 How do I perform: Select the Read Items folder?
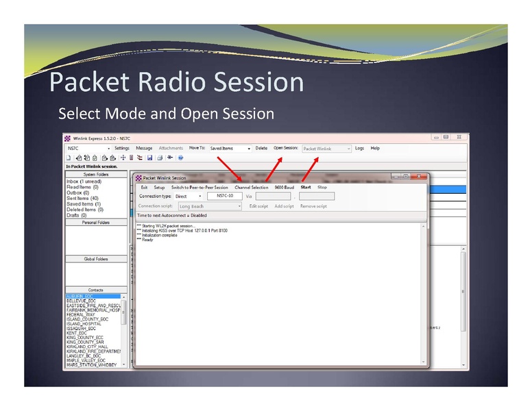82,187
